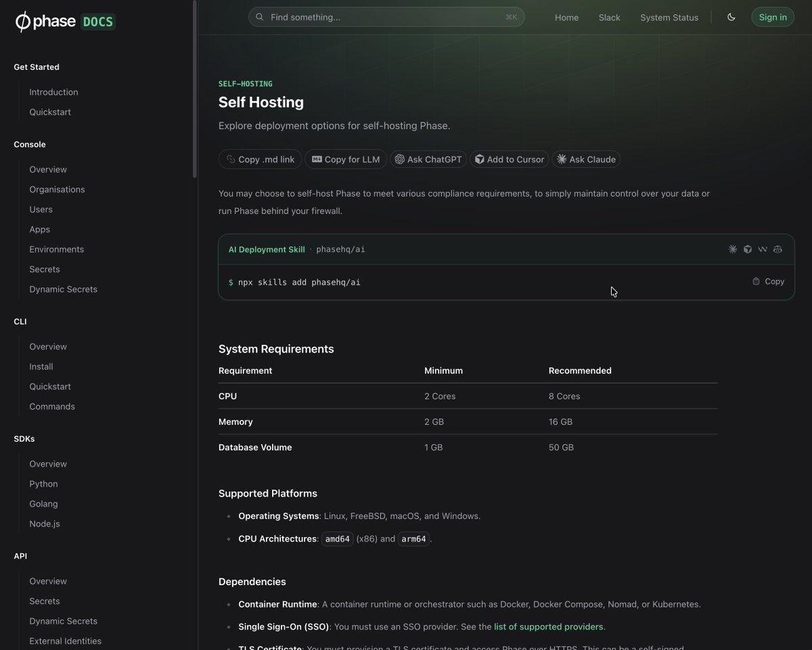Click the Copy .md link button
812x650 pixels.
tap(260, 159)
